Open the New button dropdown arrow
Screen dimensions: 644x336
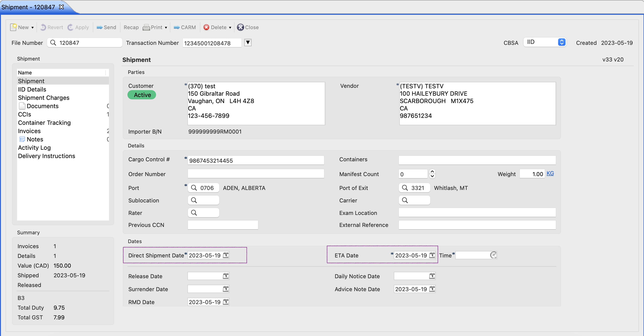click(33, 27)
